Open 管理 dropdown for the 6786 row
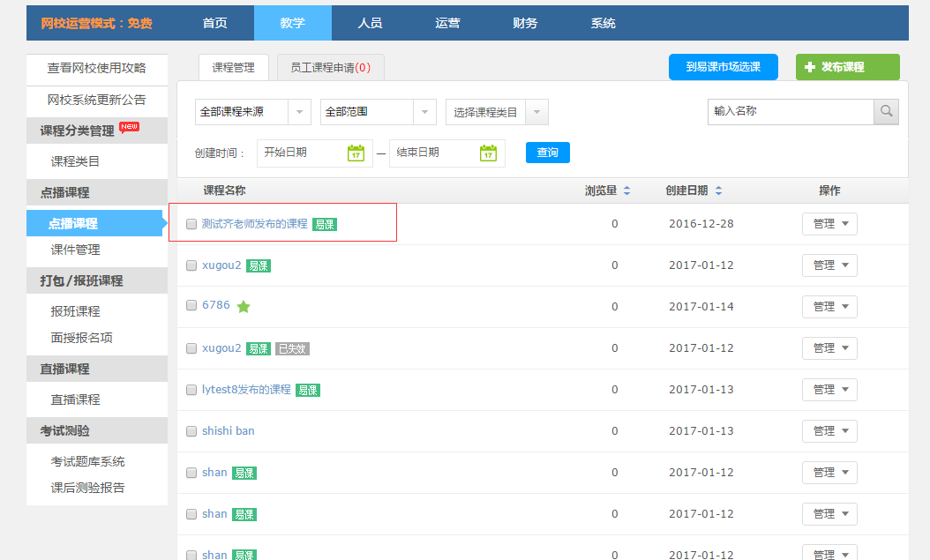This screenshot has height=560, width=930. coord(829,307)
